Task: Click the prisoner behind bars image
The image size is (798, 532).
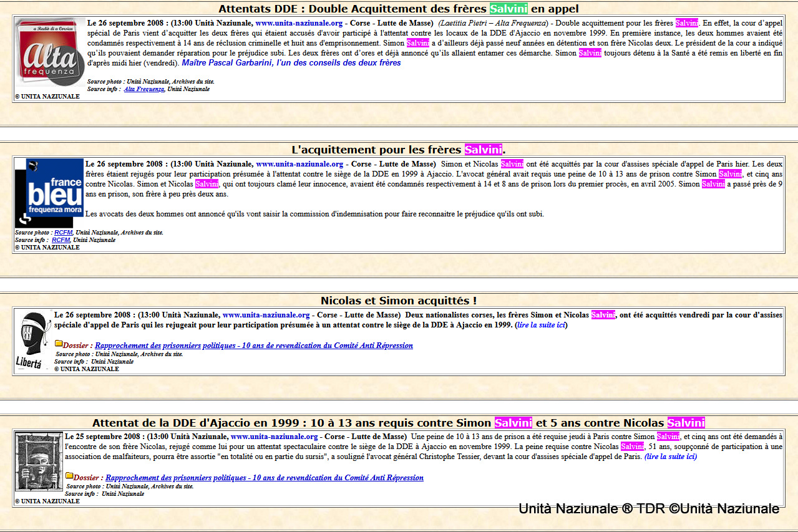Action: click(x=39, y=461)
